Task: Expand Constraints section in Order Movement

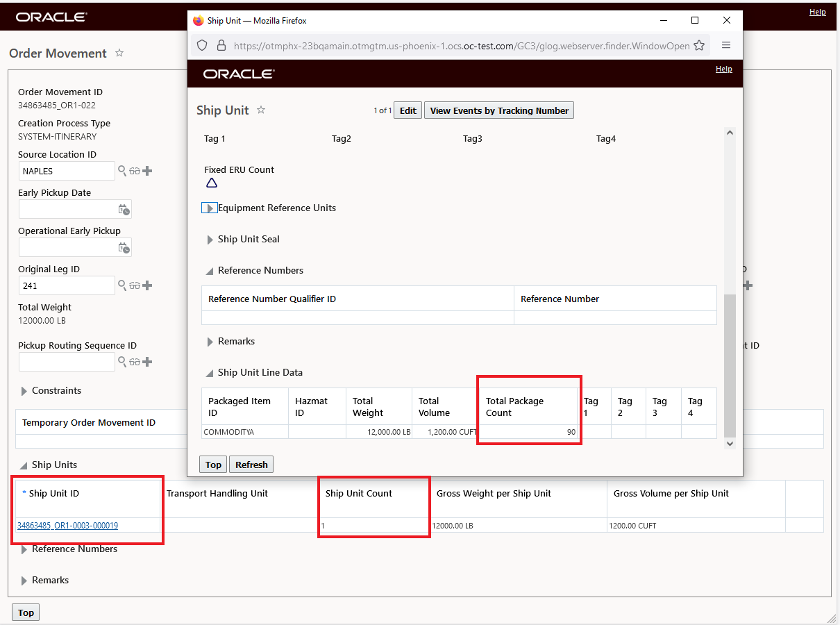Action: [x=24, y=391]
